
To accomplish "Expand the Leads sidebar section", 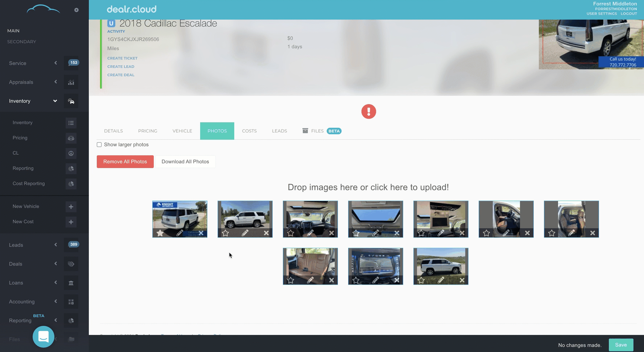I will point(55,245).
